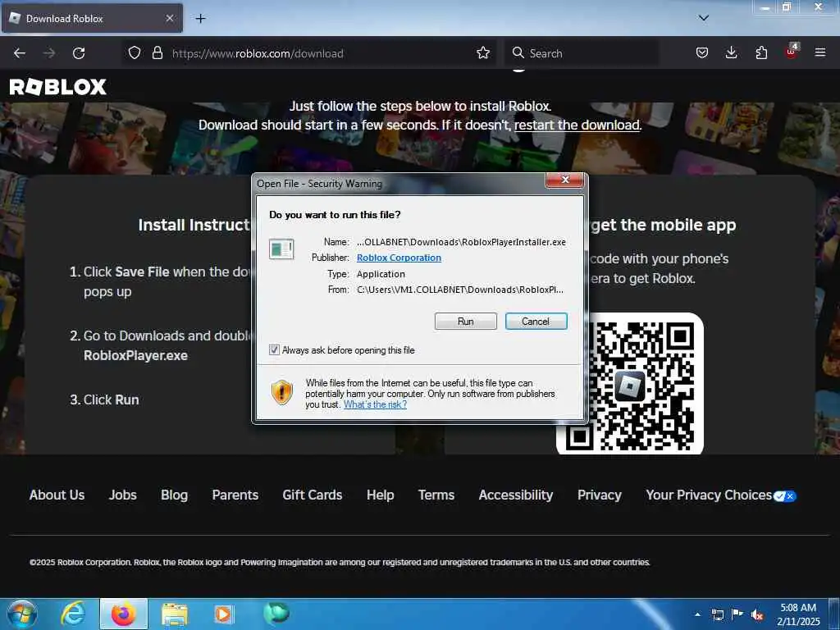Viewport: 840px width, 630px height.
Task: Click the Roblox logo in page header
Action: (58, 87)
